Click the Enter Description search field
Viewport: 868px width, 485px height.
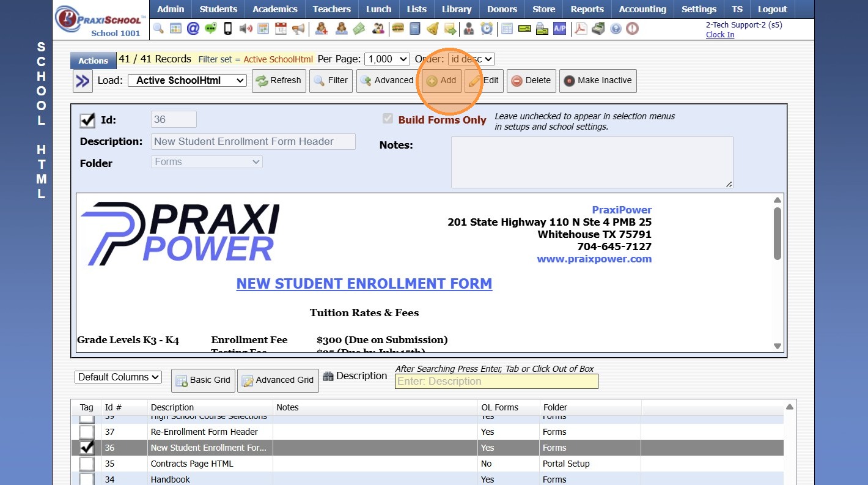pyautogui.click(x=496, y=382)
